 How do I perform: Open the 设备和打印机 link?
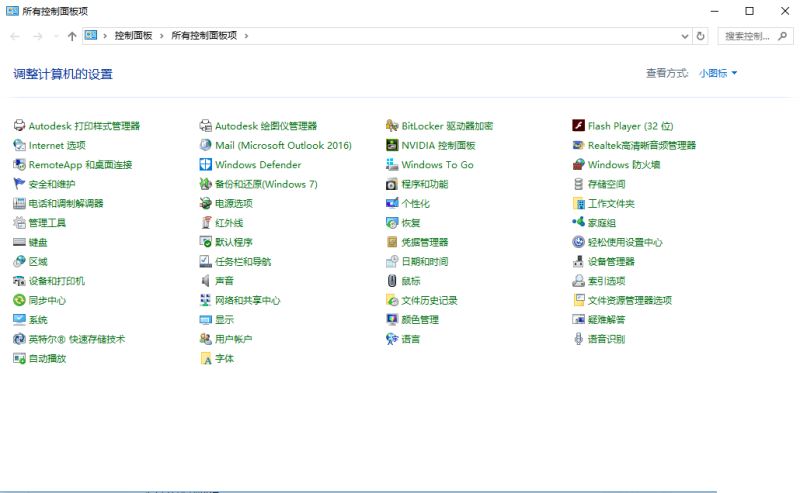point(57,281)
